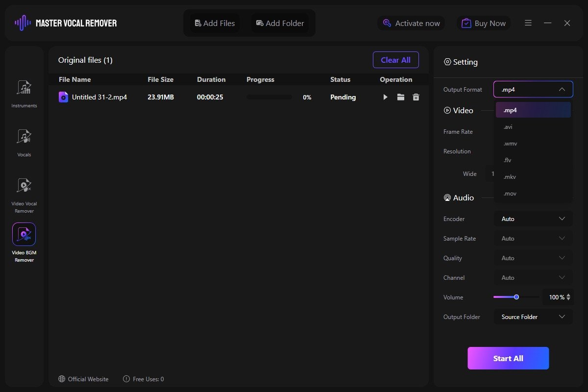Open the hamburger menu icon
588x392 pixels.
(x=528, y=23)
